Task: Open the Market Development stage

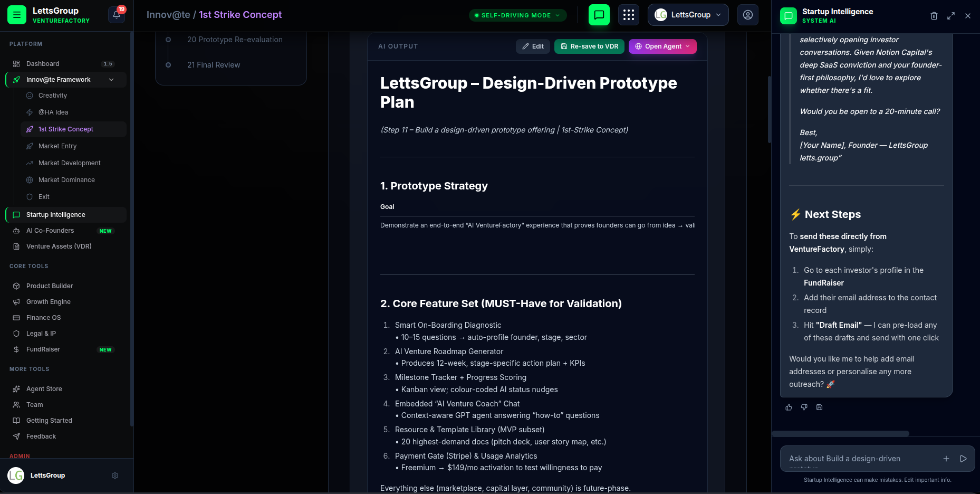Action: tap(73, 163)
